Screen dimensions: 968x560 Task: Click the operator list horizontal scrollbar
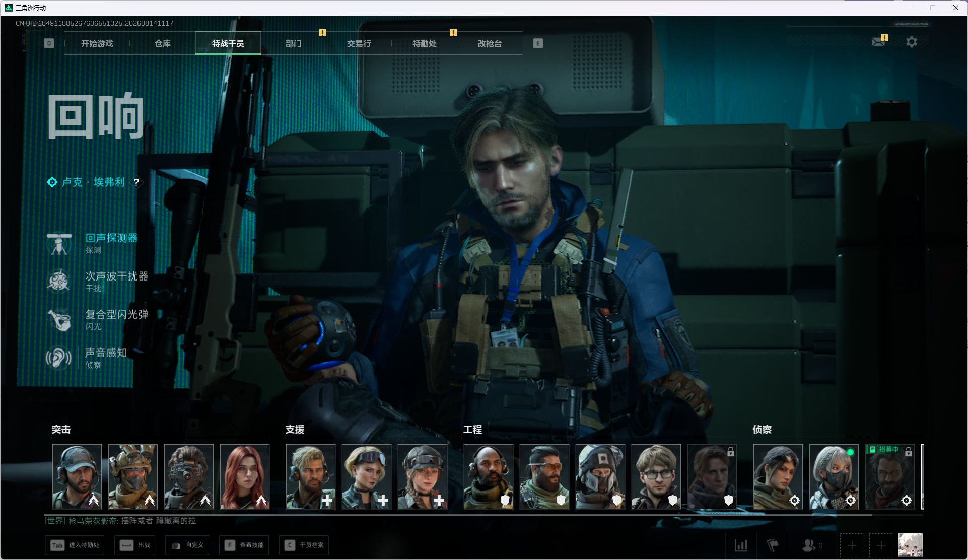[x=458, y=515]
